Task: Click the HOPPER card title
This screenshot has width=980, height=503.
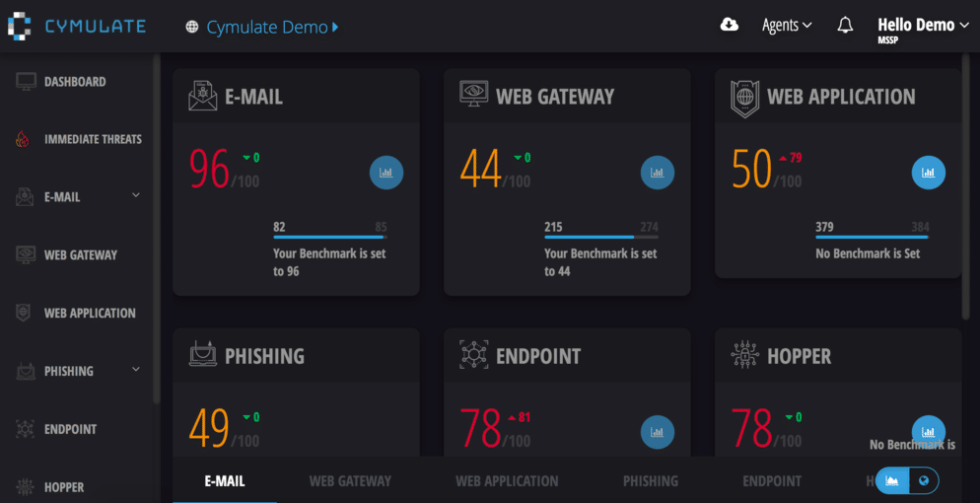Action: [800, 356]
